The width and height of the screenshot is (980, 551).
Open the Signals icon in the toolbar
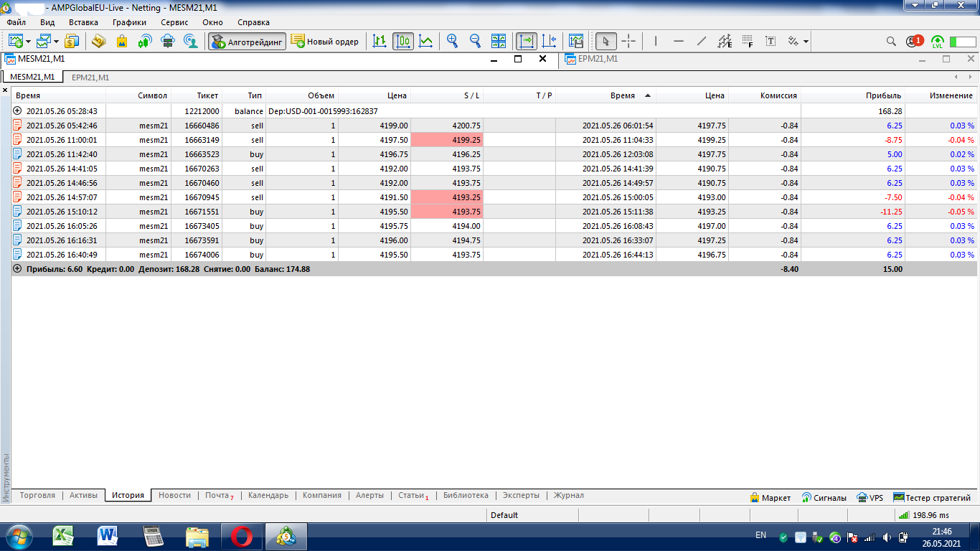[145, 41]
